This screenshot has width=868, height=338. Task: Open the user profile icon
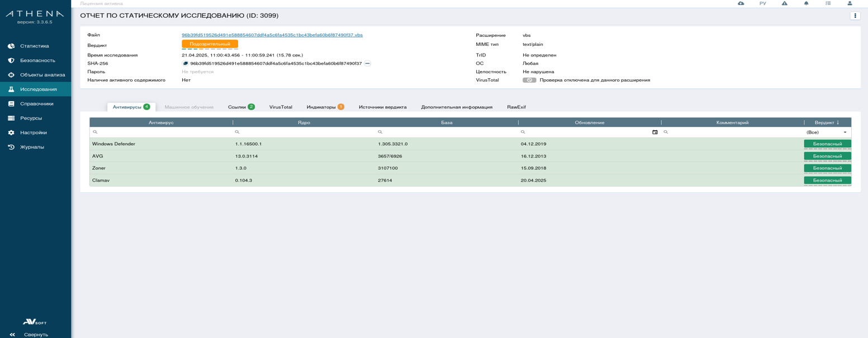tap(850, 3)
